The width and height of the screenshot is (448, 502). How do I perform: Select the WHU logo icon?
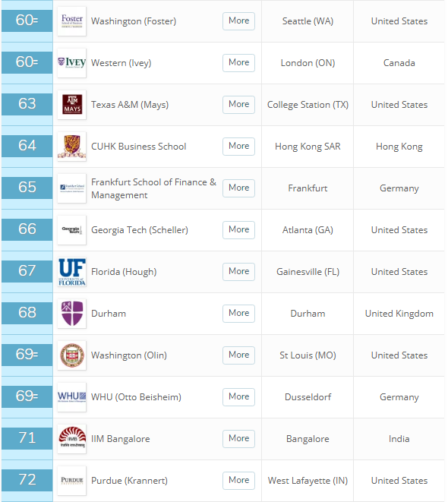[72, 397]
